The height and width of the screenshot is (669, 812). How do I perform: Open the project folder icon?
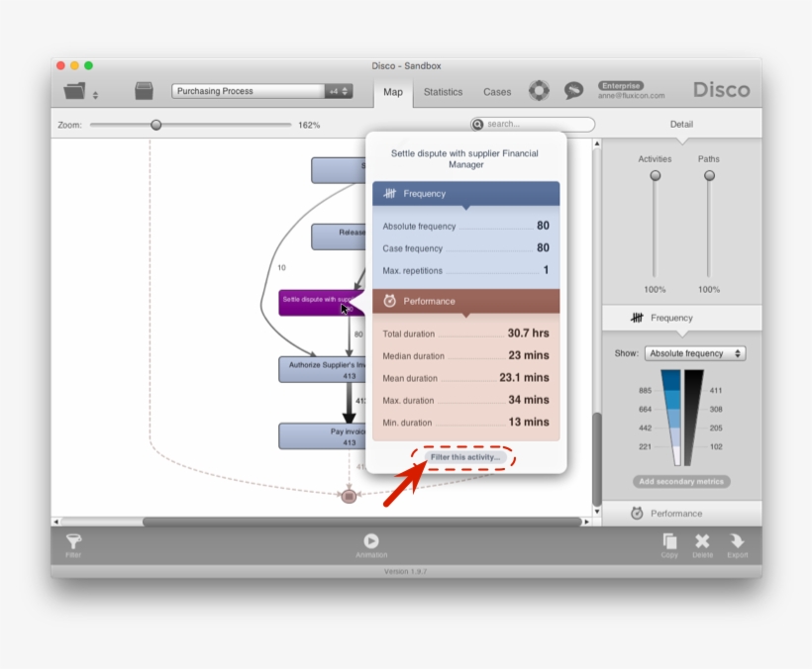(74, 91)
